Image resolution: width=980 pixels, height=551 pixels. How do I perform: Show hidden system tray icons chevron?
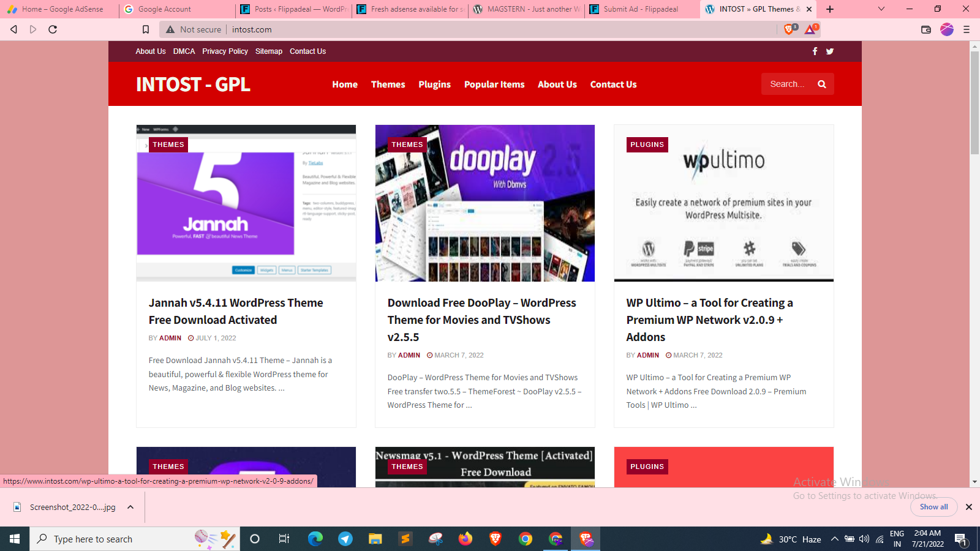pyautogui.click(x=834, y=539)
